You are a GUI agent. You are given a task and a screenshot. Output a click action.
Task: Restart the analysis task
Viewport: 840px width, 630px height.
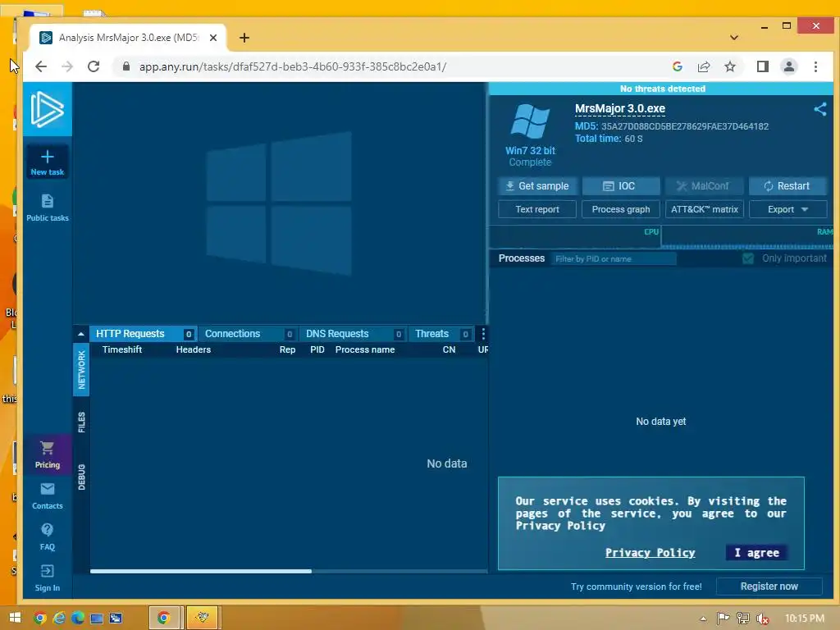787,186
